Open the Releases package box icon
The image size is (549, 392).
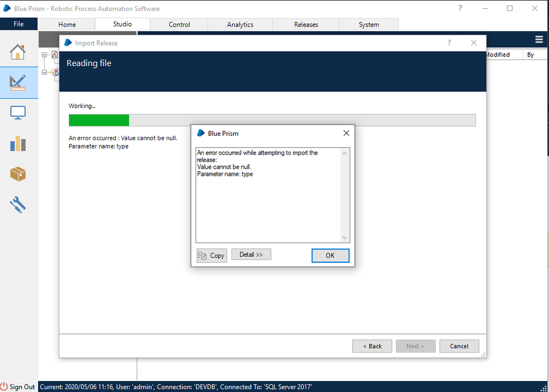(18, 174)
